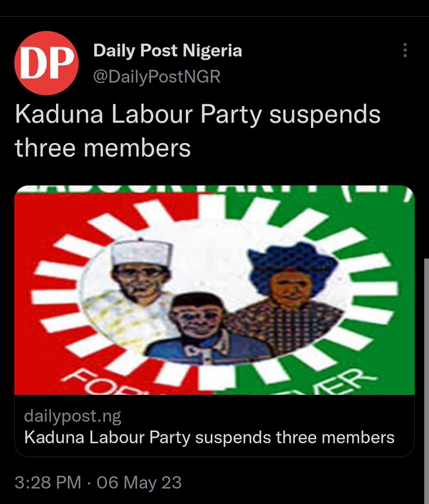Click the red DP profile avatar
Screen dimensions: 429x504
click(46, 63)
